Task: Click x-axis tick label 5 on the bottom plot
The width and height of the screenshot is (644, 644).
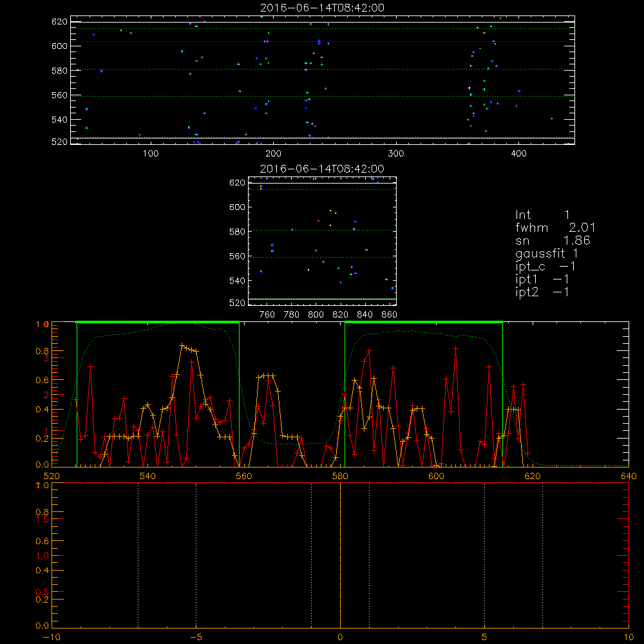Action: pyautogui.click(x=485, y=637)
